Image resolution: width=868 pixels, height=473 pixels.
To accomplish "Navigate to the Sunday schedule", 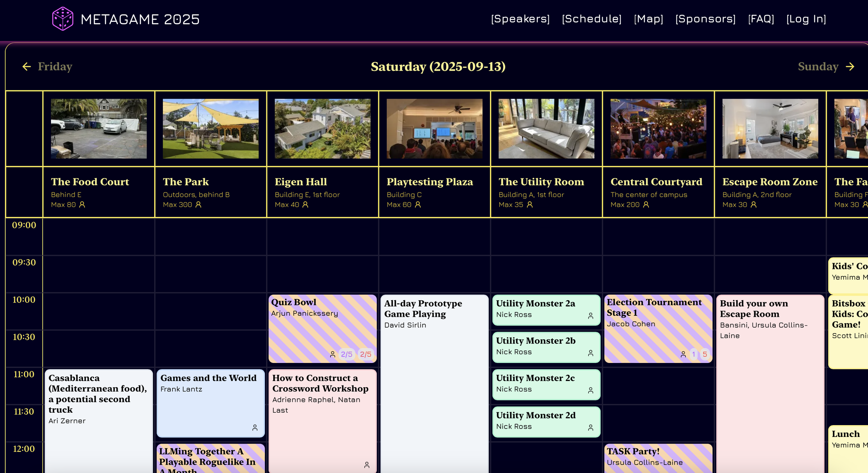I will [818, 67].
